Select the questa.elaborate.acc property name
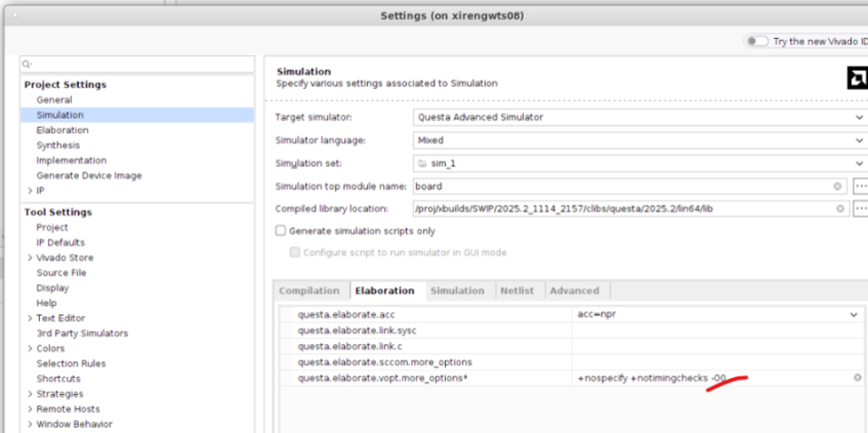The width and height of the screenshot is (868, 433). 346,314
